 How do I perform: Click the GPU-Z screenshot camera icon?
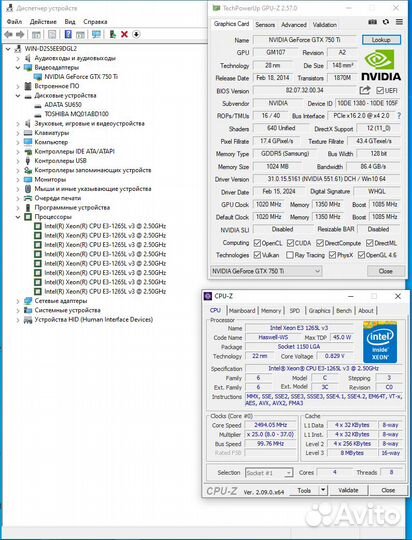point(372,22)
